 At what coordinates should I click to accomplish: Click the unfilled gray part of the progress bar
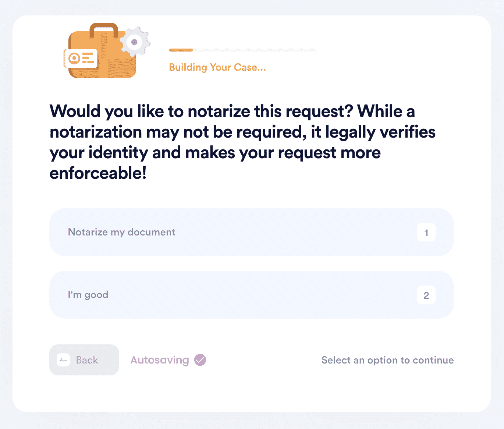point(254,50)
